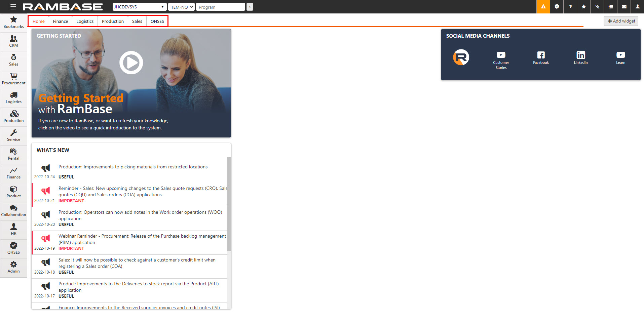Open the Production module in the sidebar
Screen dimensions: 644x325
point(13,117)
